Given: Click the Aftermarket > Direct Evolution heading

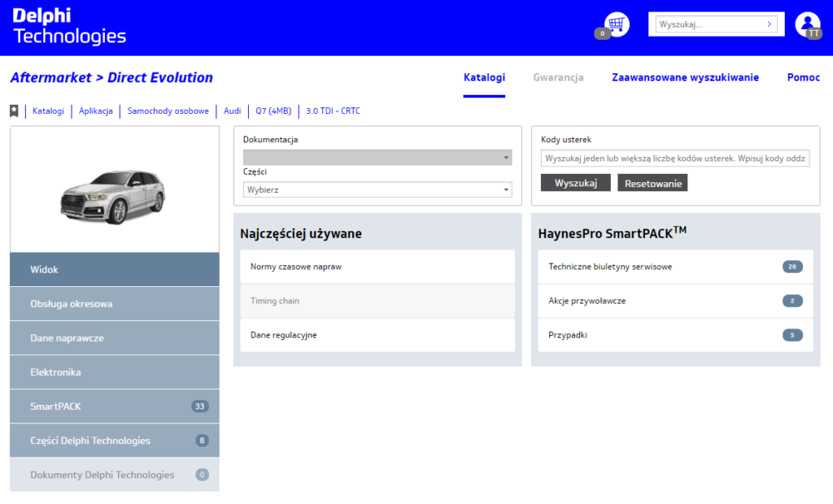Looking at the screenshot, I should [111, 77].
